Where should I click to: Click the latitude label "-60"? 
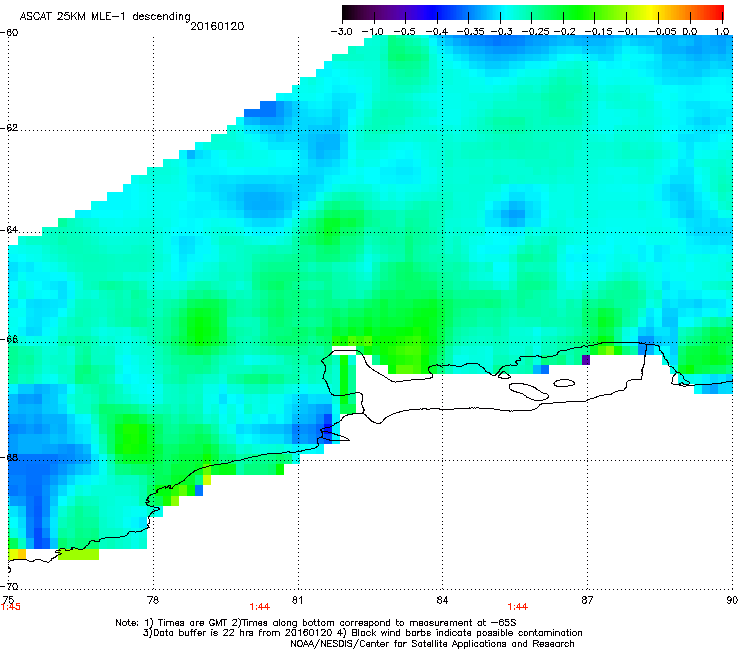click(x=9, y=33)
